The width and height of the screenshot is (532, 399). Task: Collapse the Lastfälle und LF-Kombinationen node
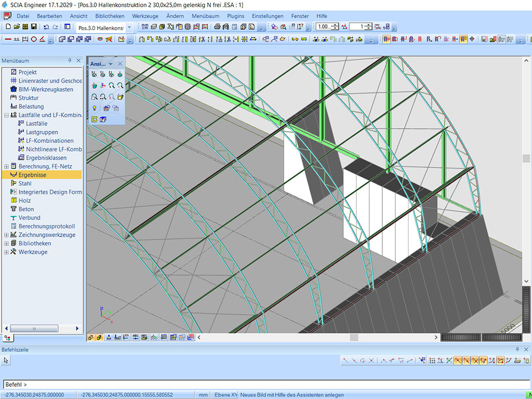(x=6, y=115)
